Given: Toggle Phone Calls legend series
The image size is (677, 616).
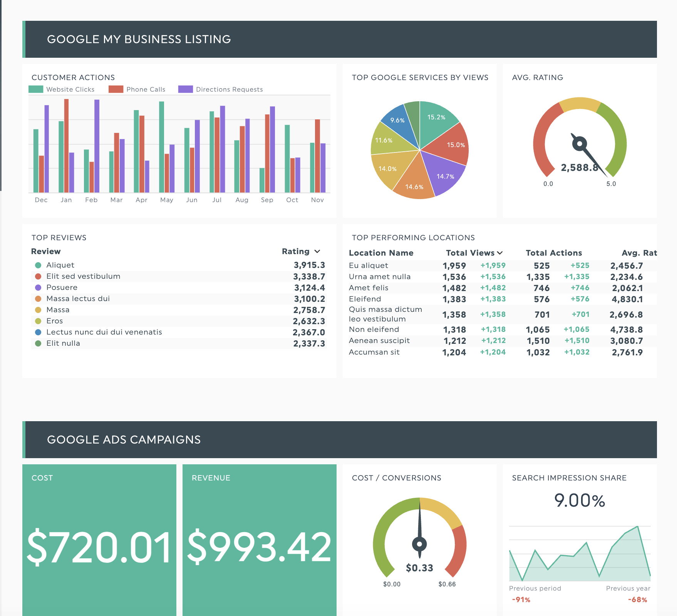Looking at the screenshot, I should (137, 89).
